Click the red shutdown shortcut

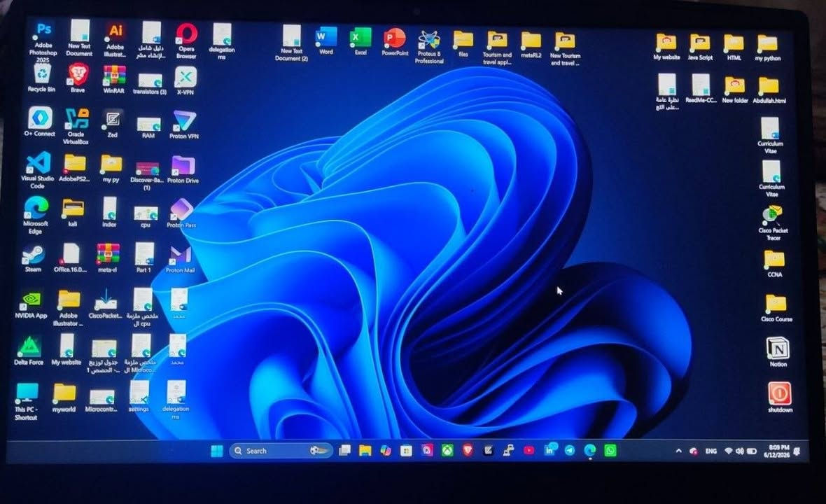click(780, 398)
